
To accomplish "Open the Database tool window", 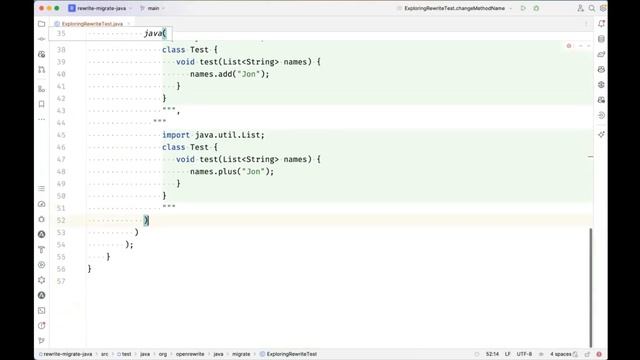I will pos(601,39).
